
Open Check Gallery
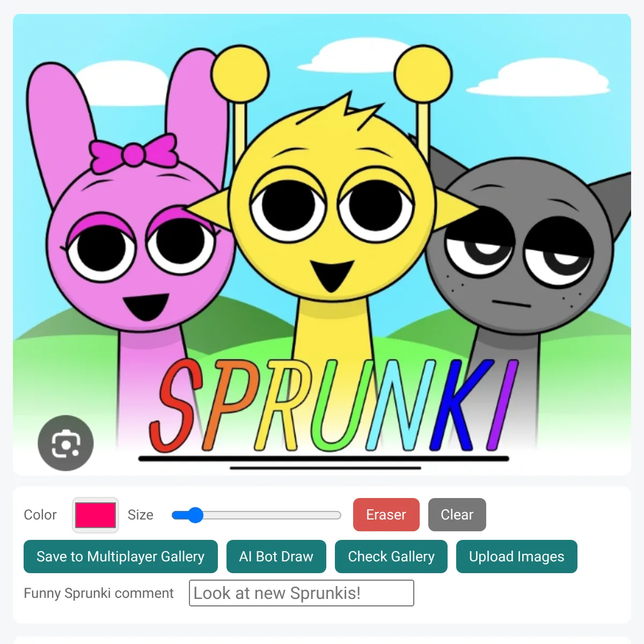point(391,557)
